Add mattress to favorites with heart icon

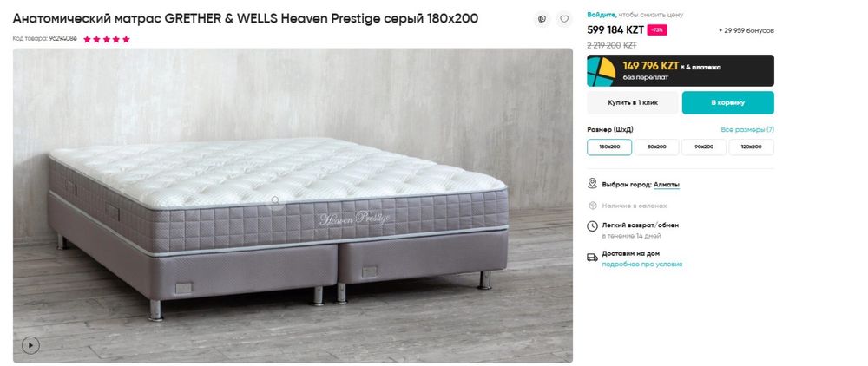(x=563, y=18)
